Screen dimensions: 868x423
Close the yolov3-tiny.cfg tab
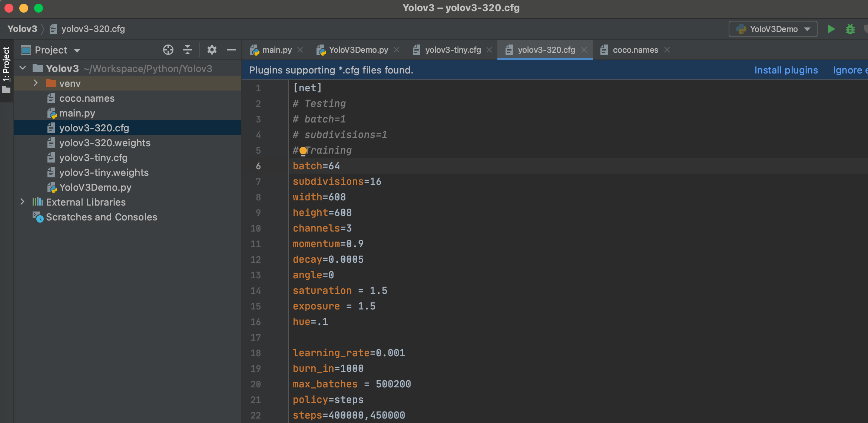489,50
